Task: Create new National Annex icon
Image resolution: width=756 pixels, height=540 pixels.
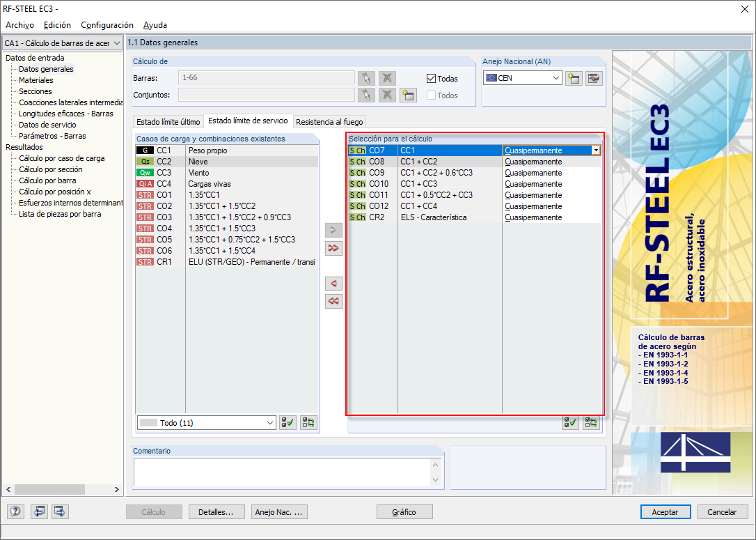Action: (x=574, y=78)
